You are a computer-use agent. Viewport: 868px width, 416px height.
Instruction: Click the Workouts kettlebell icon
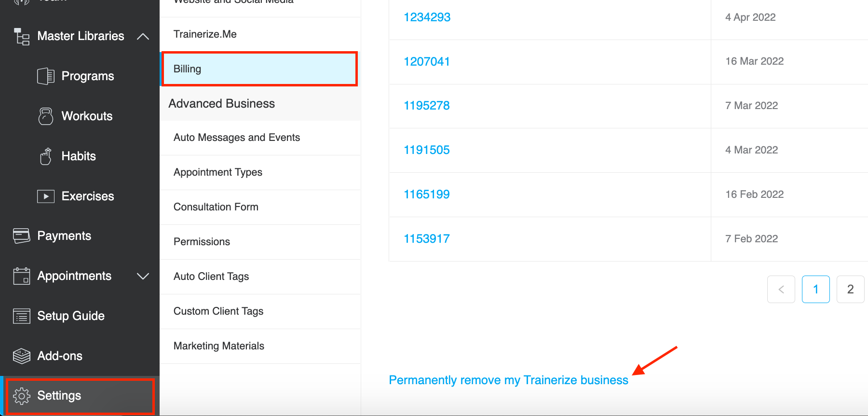46,116
